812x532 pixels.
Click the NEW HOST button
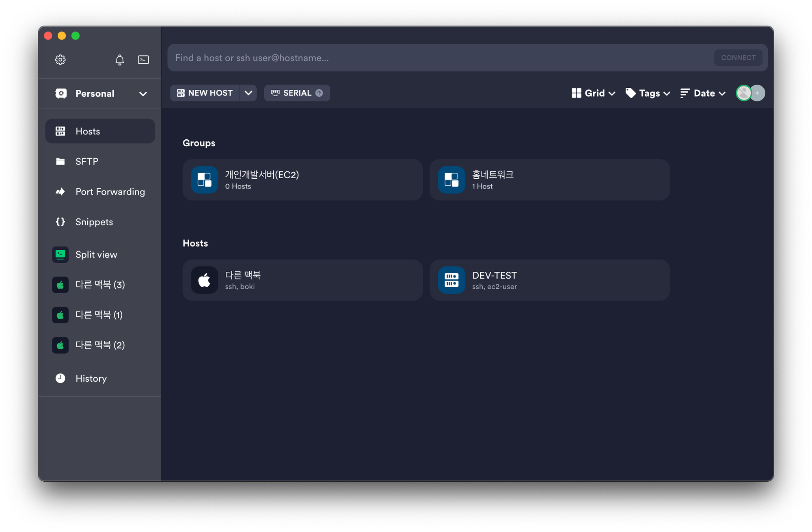click(205, 93)
